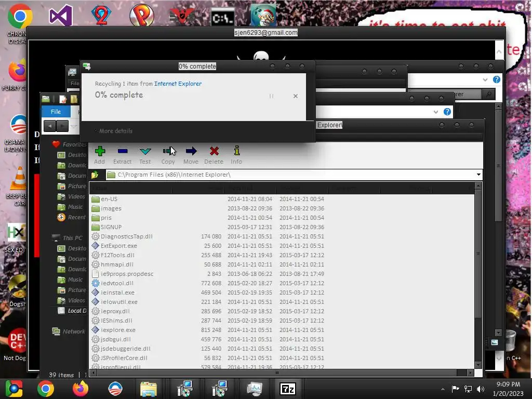Click the 7-Zip Info button
Screen dimensions: 532x399
pyautogui.click(x=236, y=155)
